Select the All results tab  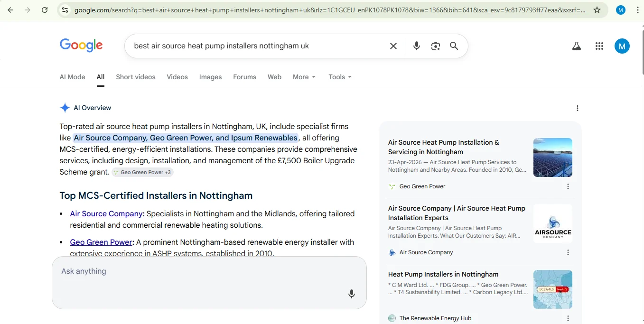[x=101, y=77]
